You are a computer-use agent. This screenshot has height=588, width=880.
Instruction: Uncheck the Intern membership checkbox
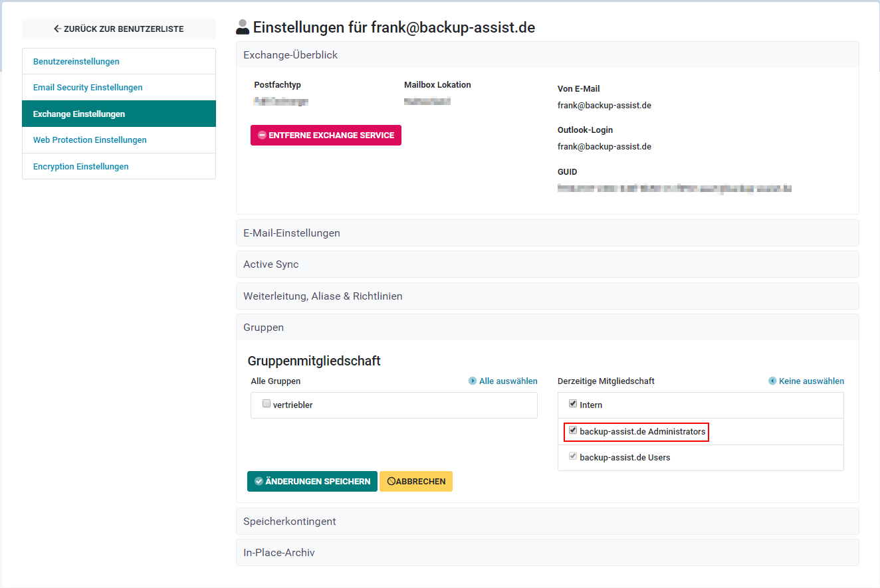pyautogui.click(x=573, y=404)
